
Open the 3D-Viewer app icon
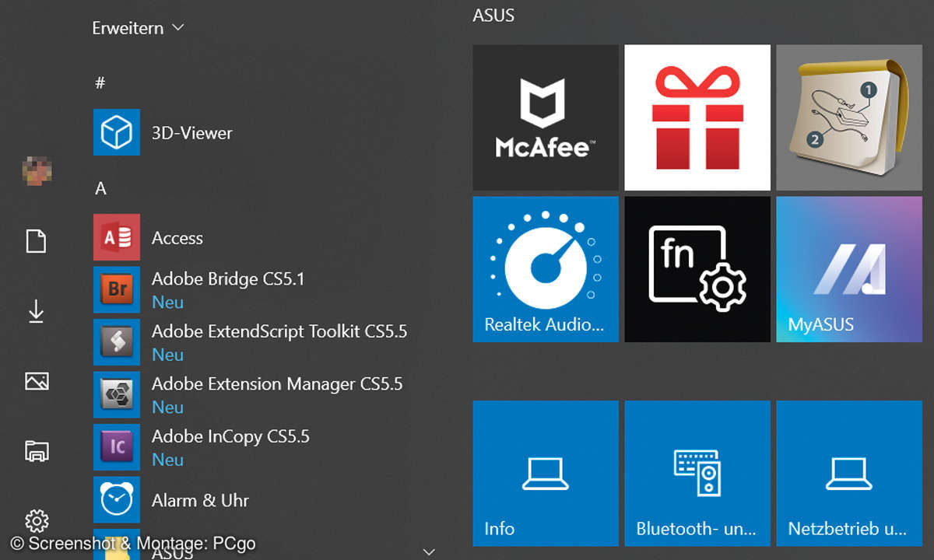[117, 132]
